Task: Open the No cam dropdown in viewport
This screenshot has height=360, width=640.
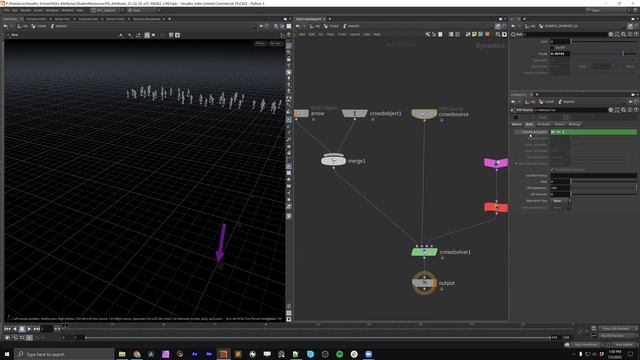Action: click(276, 43)
